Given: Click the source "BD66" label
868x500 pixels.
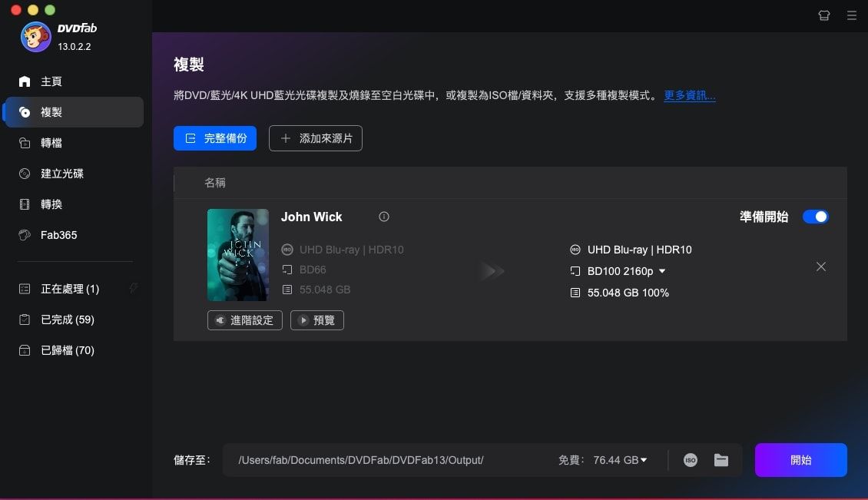Looking at the screenshot, I should point(313,270).
